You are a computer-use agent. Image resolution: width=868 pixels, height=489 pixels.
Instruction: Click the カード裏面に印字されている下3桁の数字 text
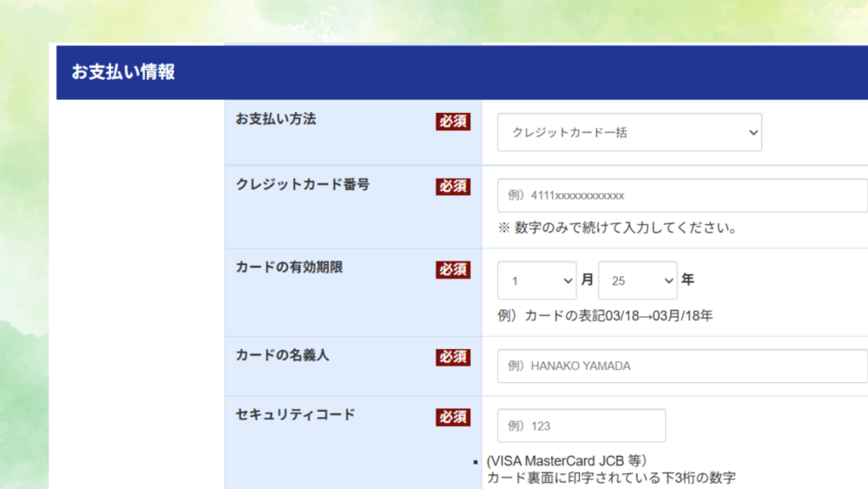pos(611,478)
